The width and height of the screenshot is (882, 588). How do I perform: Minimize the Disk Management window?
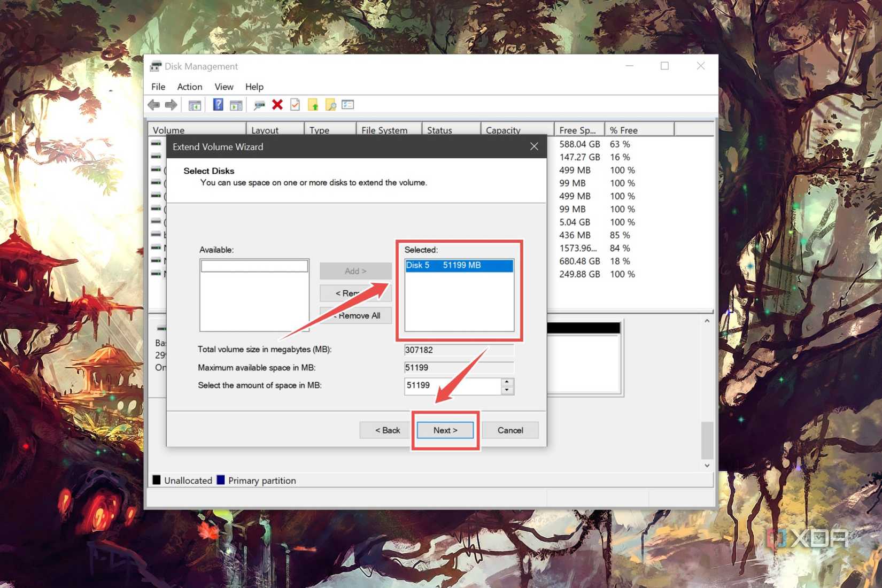630,66
